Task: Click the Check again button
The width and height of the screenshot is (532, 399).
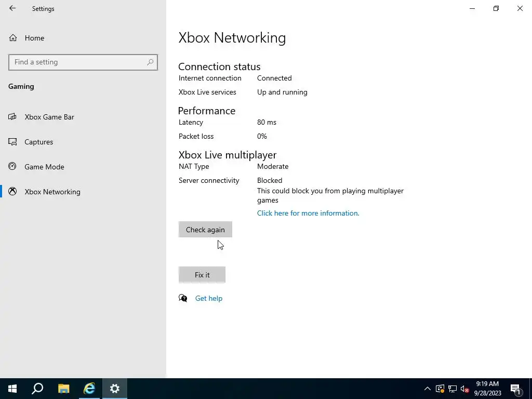Action: coord(205,230)
